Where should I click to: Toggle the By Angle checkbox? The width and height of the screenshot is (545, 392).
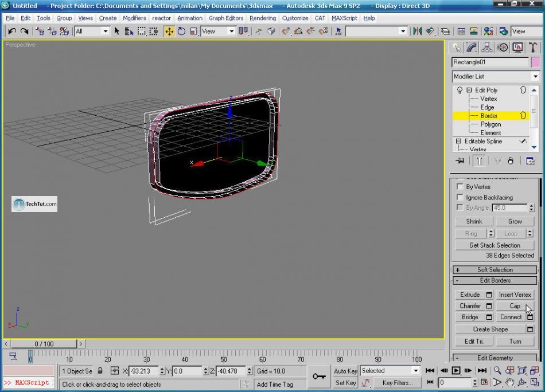pos(460,207)
